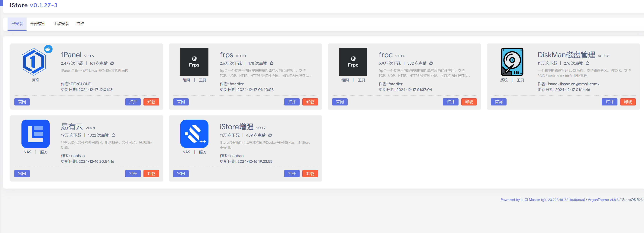Open frps 官网 button
Viewport: 644px width, 233px height.
click(x=181, y=102)
